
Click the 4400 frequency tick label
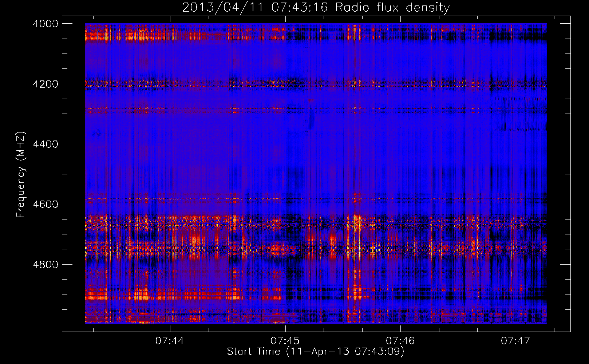click(46, 144)
